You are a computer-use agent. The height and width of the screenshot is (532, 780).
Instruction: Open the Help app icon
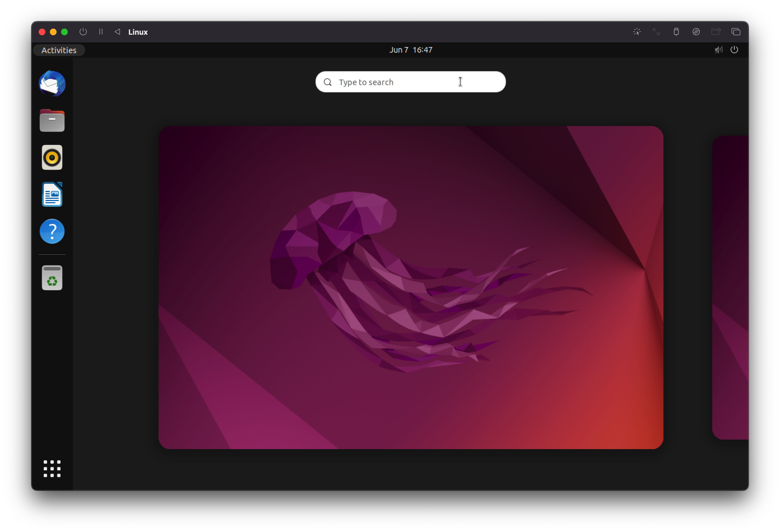(x=52, y=231)
